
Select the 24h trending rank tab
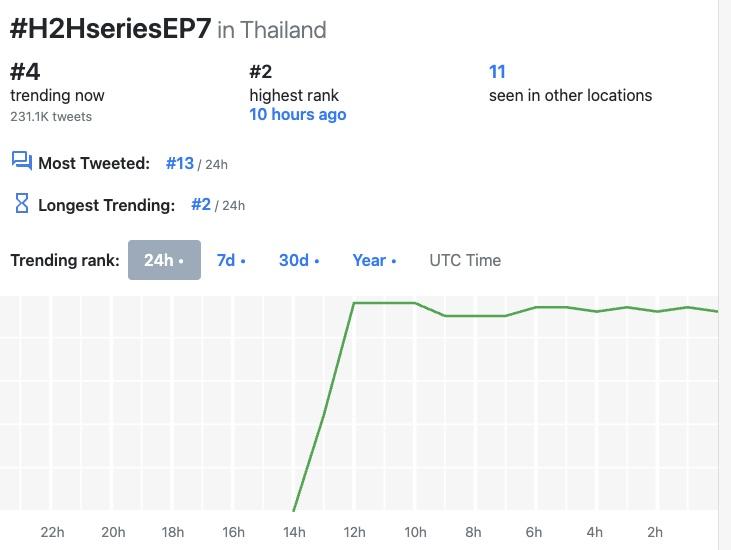pos(164,260)
